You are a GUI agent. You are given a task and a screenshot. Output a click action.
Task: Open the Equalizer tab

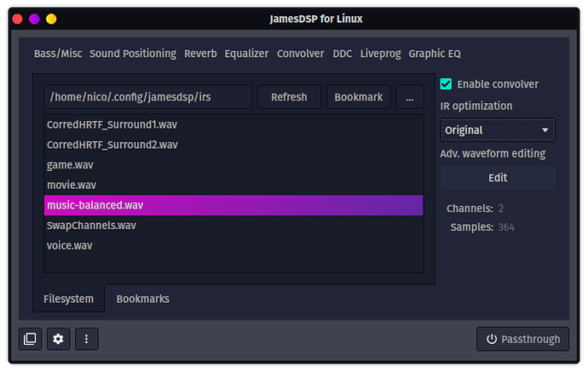pos(246,54)
